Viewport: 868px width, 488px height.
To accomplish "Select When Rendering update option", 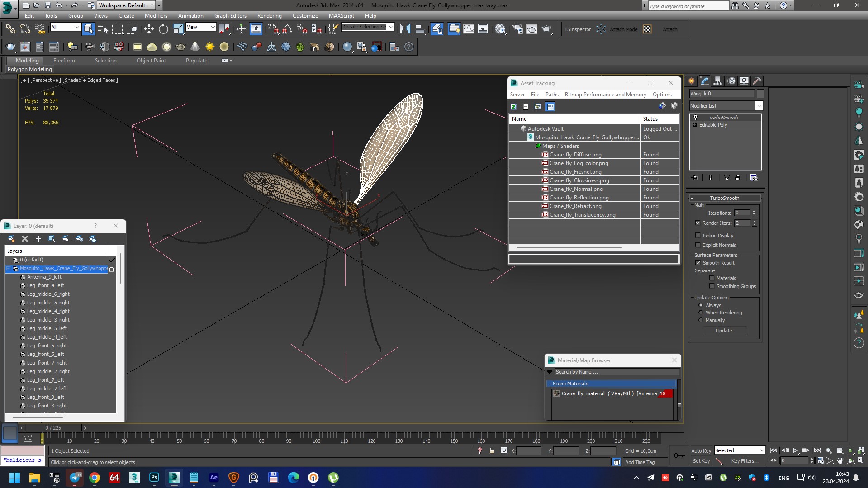I will (x=701, y=313).
